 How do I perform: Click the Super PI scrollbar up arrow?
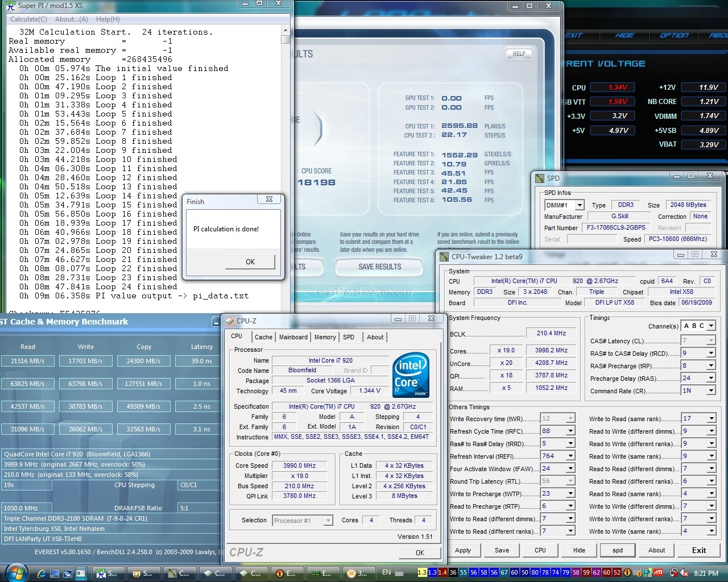(x=286, y=30)
